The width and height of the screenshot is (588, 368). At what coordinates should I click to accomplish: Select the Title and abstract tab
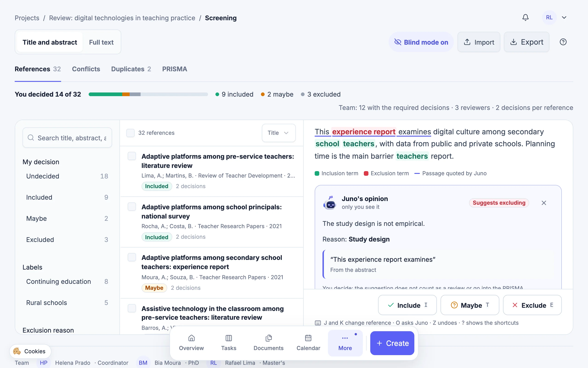tap(50, 42)
